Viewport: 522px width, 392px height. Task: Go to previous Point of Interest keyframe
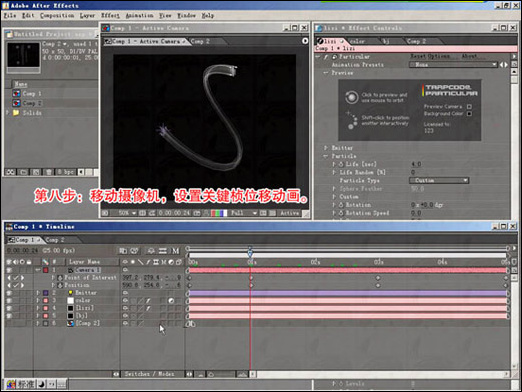[9, 278]
